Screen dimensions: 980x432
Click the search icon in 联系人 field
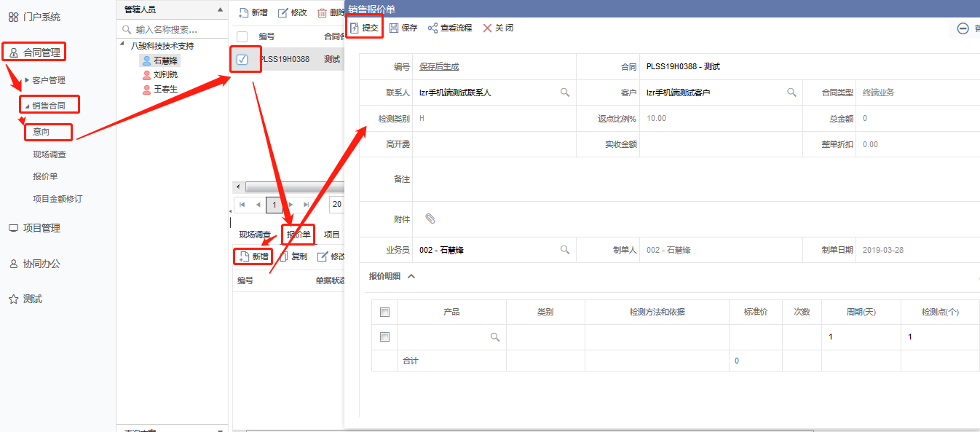click(x=564, y=93)
